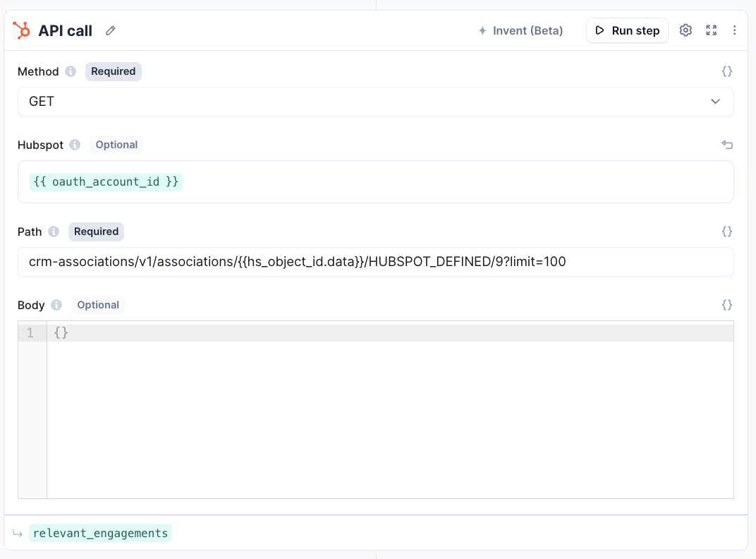Edit the API call step name
Viewport: 756px width, 559px height.
click(111, 31)
